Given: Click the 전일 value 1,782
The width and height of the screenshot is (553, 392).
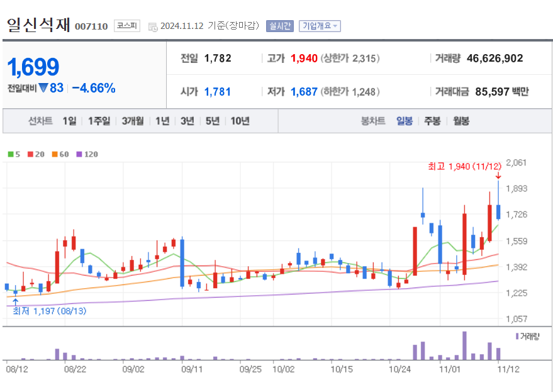Looking at the screenshot, I should pyautogui.click(x=218, y=59).
